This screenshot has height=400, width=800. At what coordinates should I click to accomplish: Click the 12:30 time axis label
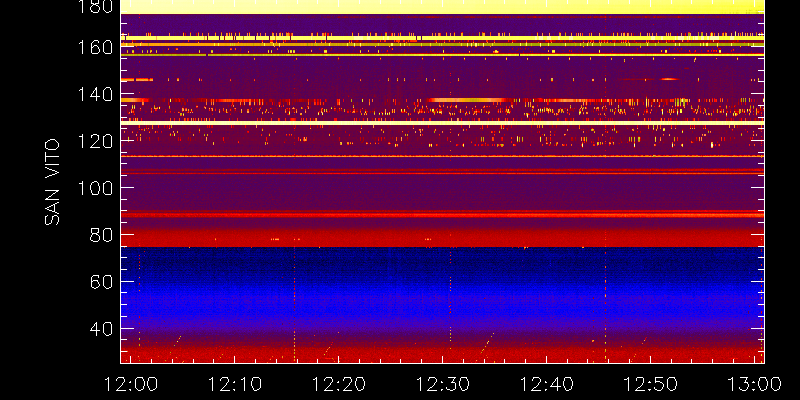(443, 384)
